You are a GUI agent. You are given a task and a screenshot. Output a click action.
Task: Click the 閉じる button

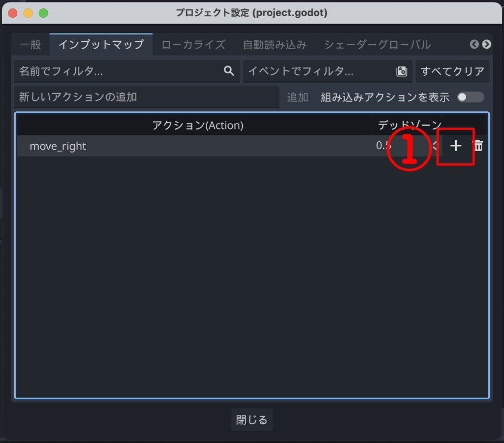(252, 420)
